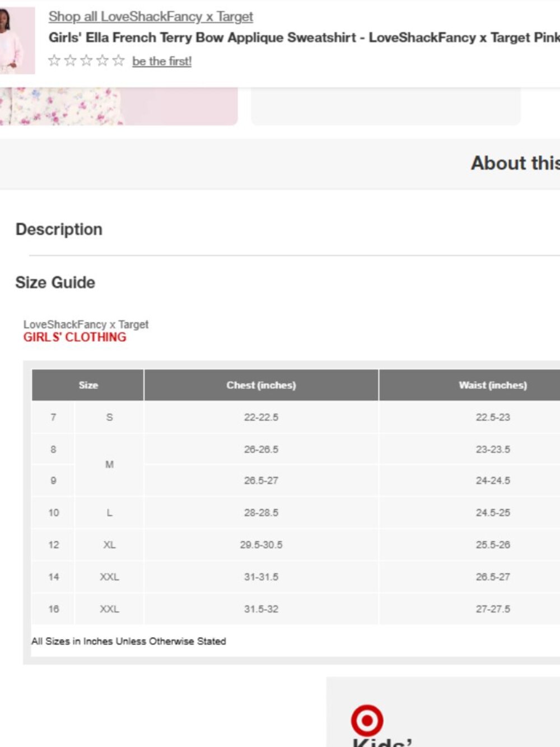
Task: Click chest value 22-22.5
Action: (x=261, y=417)
